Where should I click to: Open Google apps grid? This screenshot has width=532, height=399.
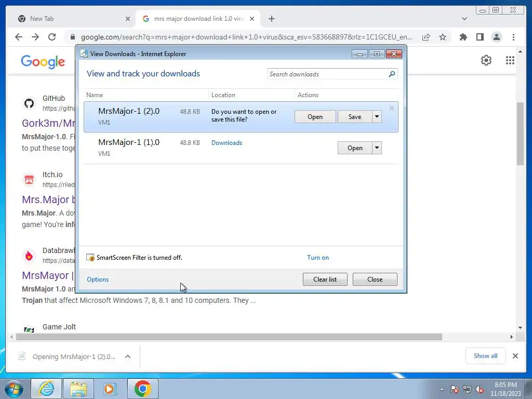510,60
